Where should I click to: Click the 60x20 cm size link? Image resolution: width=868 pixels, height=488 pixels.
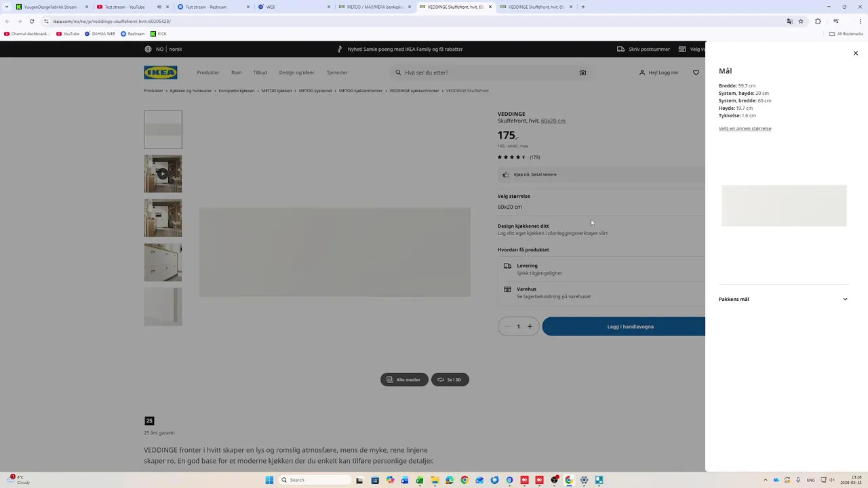(553, 121)
